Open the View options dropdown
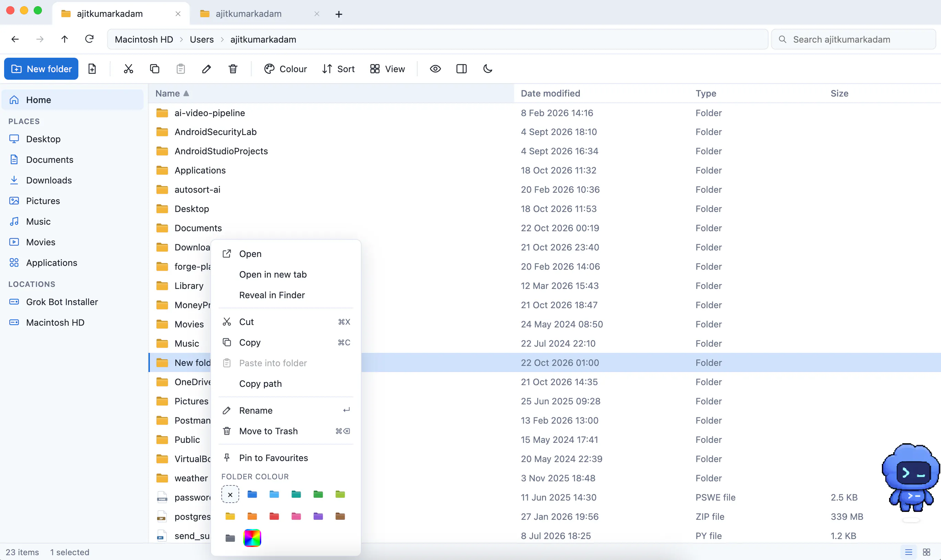This screenshot has height=560, width=941. (388, 69)
